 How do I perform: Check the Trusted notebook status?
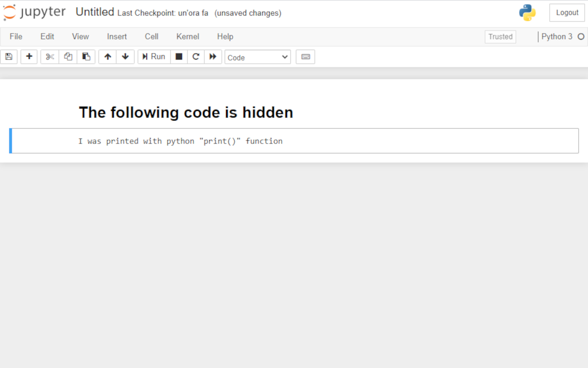[500, 36]
